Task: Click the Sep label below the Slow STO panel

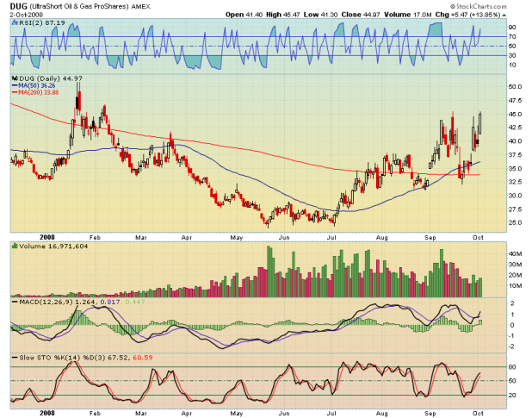Action: [430, 413]
